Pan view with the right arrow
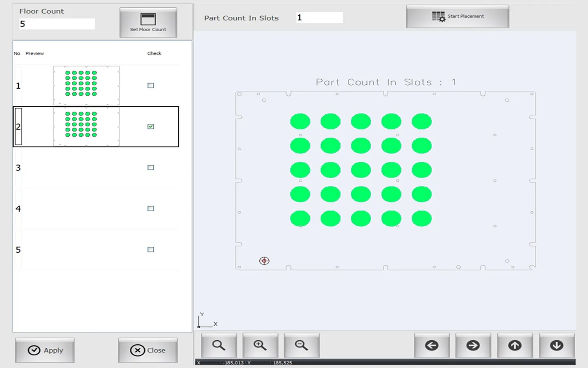This screenshot has width=588, height=368. coord(473,346)
